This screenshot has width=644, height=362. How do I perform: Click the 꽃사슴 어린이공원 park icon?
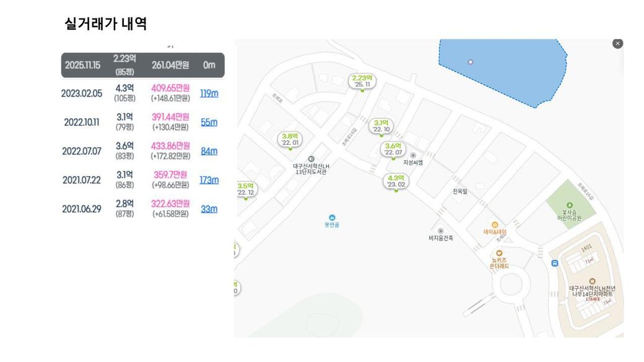(x=570, y=205)
